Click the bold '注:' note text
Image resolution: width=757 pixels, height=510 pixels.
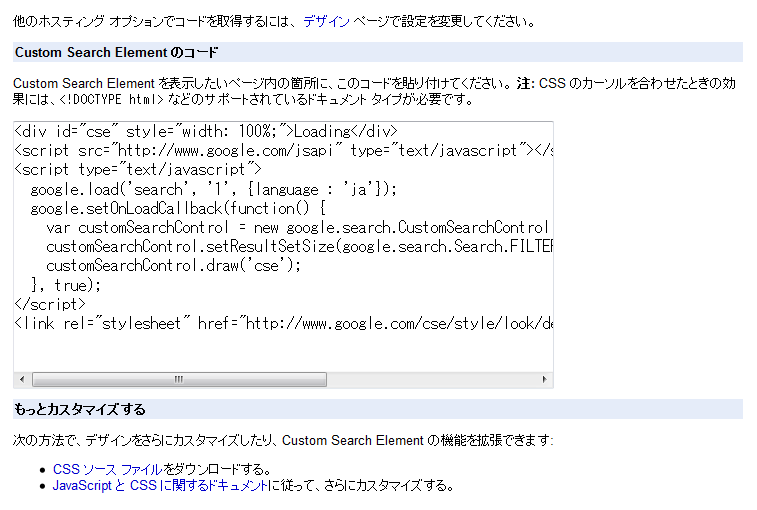(x=525, y=83)
